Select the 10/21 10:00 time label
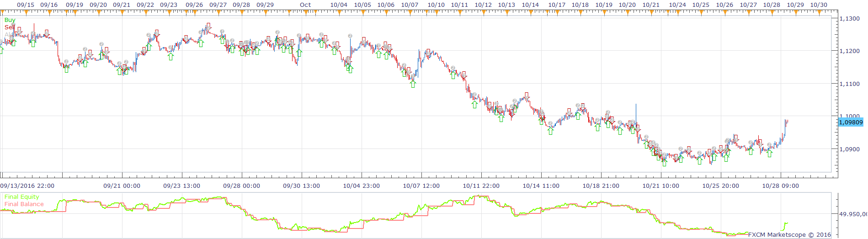This screenshot has width=868, height=239. tap(661, 186)
